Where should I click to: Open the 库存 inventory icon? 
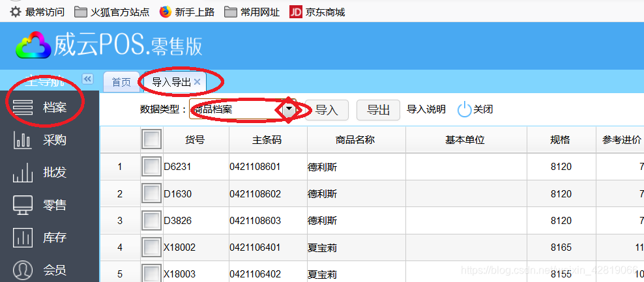pos(23,237)
